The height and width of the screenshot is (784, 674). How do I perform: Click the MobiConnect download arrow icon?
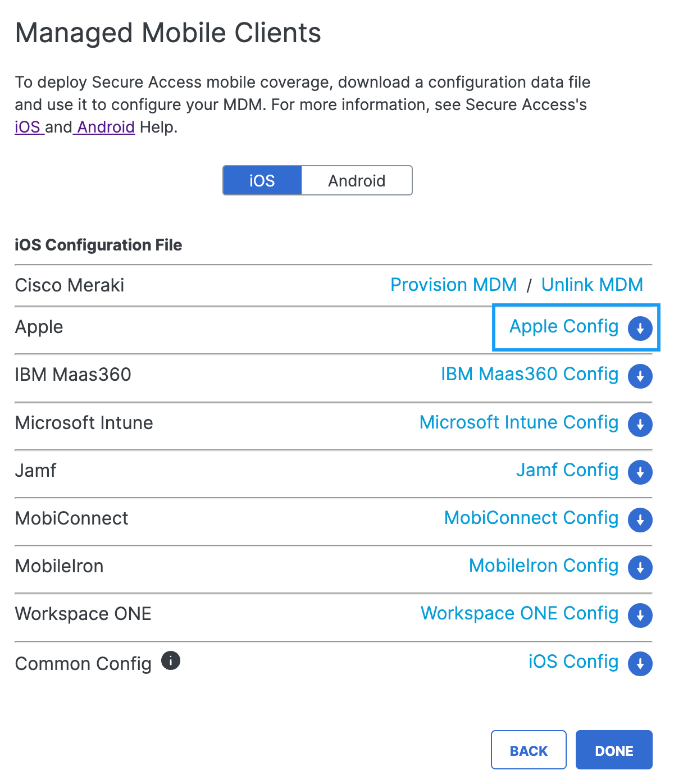[640, 519]
